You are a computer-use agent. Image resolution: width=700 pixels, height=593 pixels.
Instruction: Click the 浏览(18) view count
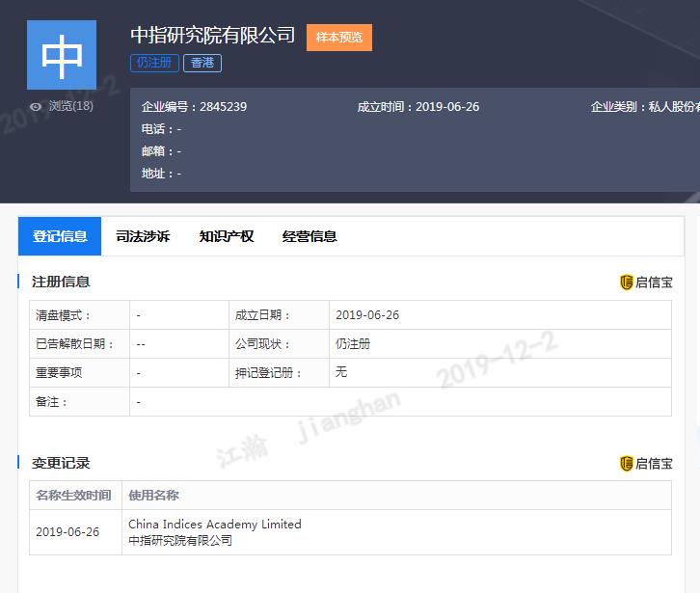pyautogui.click(x=71, y=106)
